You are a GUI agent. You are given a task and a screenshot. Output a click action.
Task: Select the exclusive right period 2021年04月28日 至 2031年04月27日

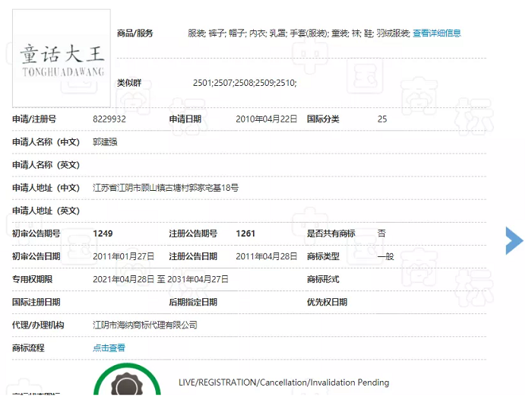click(x=160, y=279)
